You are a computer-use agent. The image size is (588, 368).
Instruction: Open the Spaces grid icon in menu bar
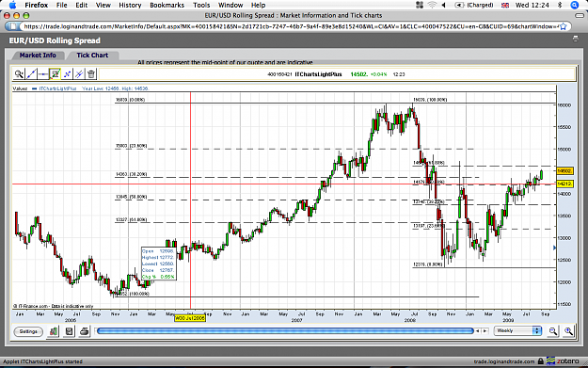click(420, 5)
